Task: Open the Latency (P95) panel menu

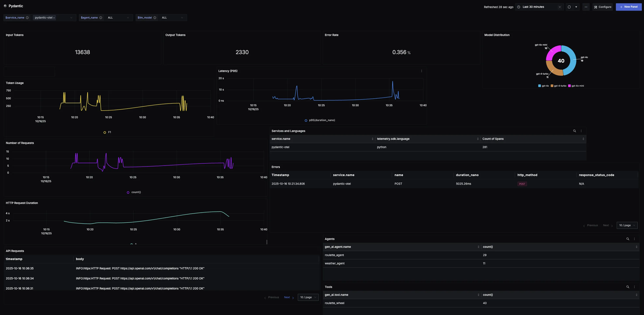Action: [421, 71]
